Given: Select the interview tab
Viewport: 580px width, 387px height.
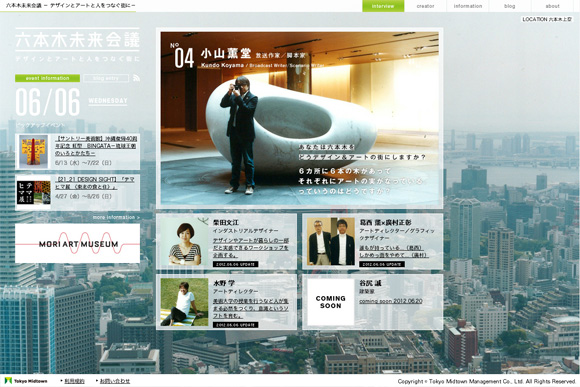Looking at the screenshot, I should (x=383, y=6).
